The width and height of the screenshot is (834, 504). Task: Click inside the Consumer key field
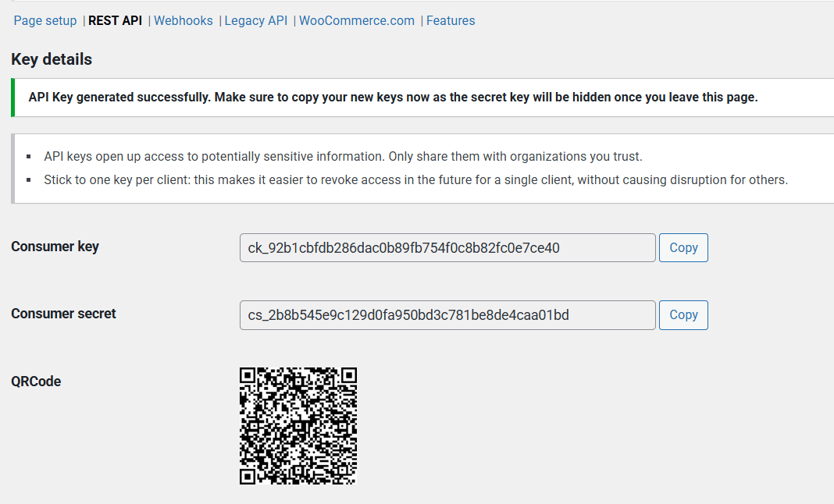pos(447,248)
